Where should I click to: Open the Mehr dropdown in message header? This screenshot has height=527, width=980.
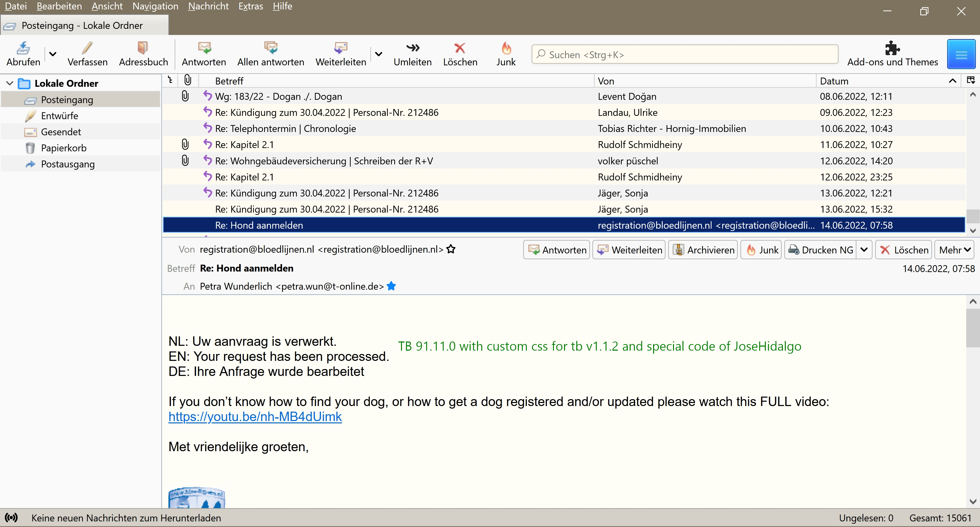pos(954,250)
